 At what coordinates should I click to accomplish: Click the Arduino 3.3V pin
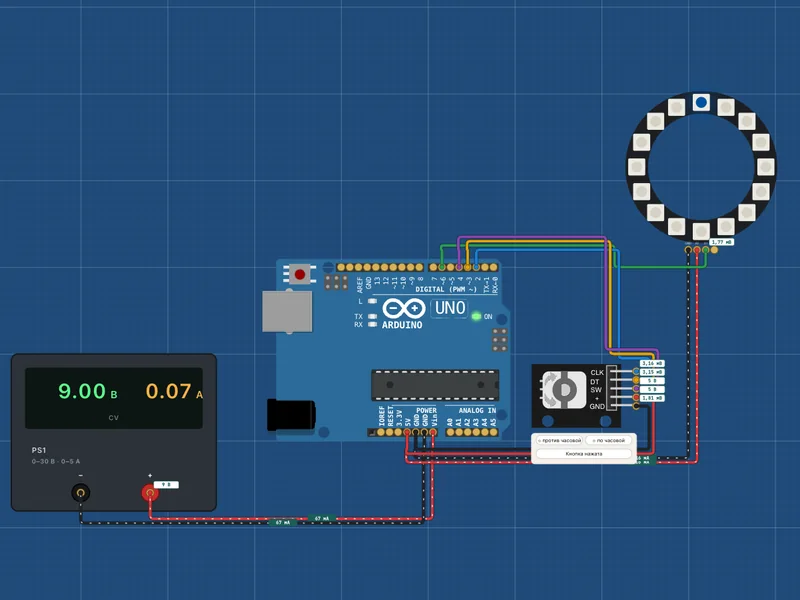point(398,432)
